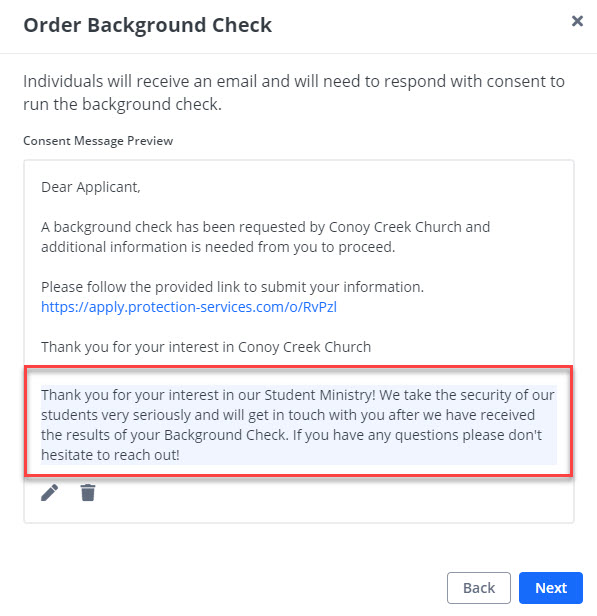
Task: Click 'Please follow the provided link' sentence
Action: pyautogui.click(x=233, y=287)
